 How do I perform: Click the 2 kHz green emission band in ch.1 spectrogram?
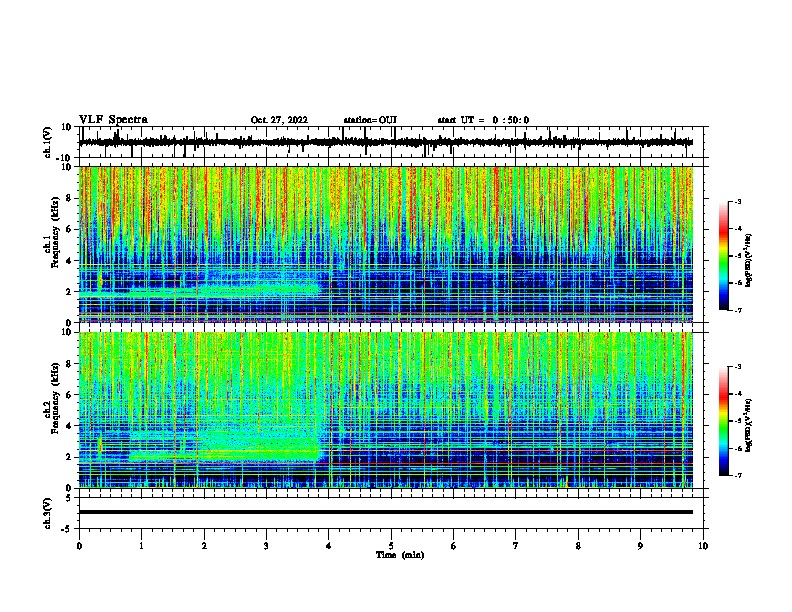pyautogui.click(x=200, y=291)
